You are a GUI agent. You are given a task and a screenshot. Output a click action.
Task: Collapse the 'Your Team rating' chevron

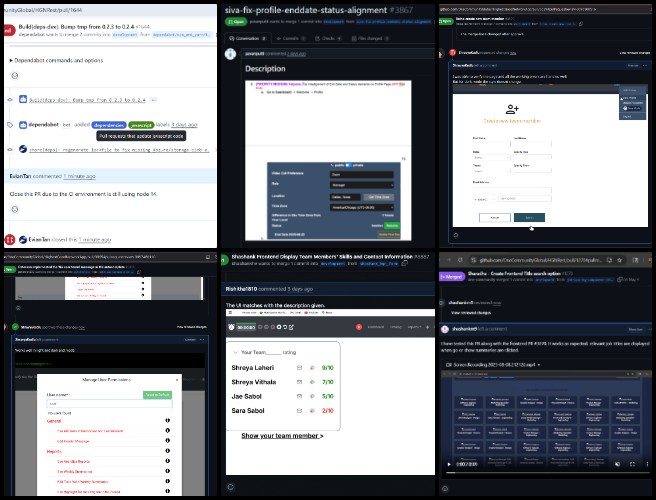236,352
